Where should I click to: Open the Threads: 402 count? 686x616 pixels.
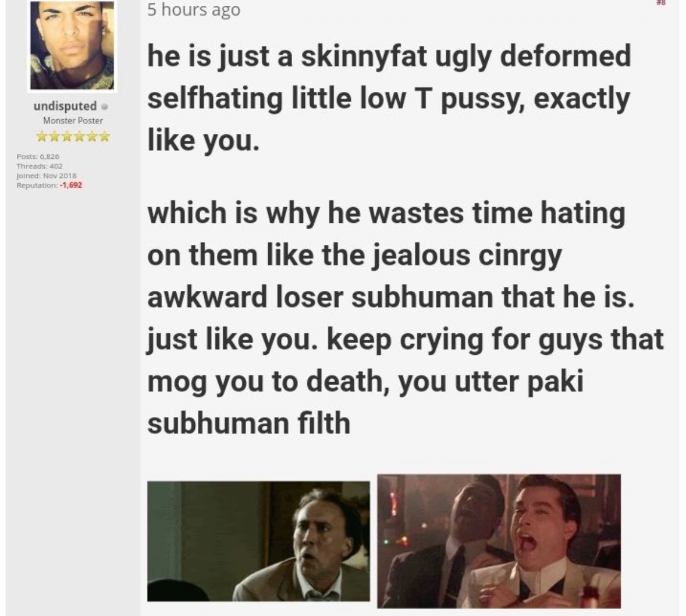click(x=40, y=166)
